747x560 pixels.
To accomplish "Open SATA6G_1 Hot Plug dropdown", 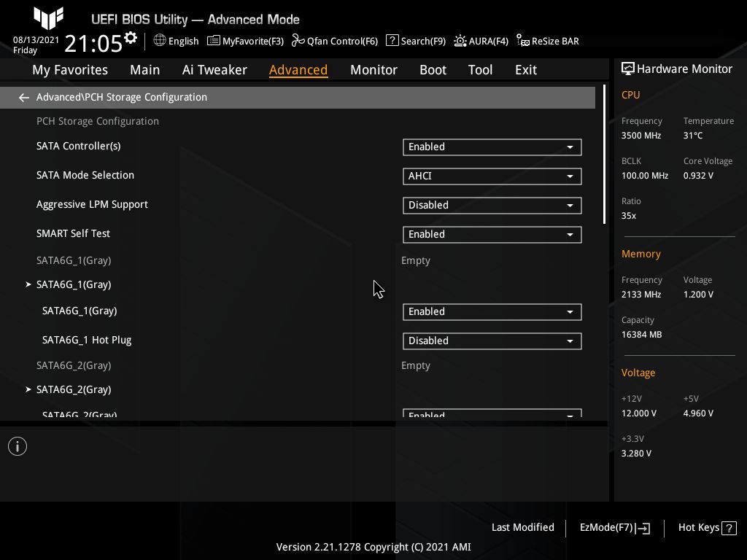I will 492,341.
